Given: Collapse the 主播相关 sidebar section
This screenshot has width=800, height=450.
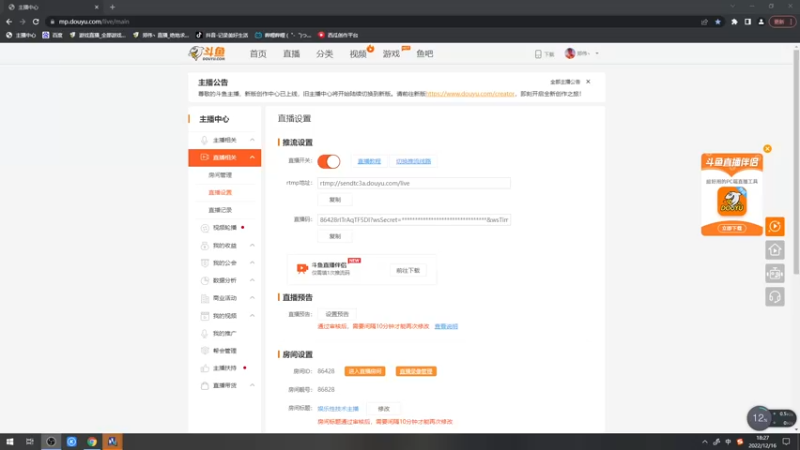Looking at the screenshot, I should (x=252, y=140).
